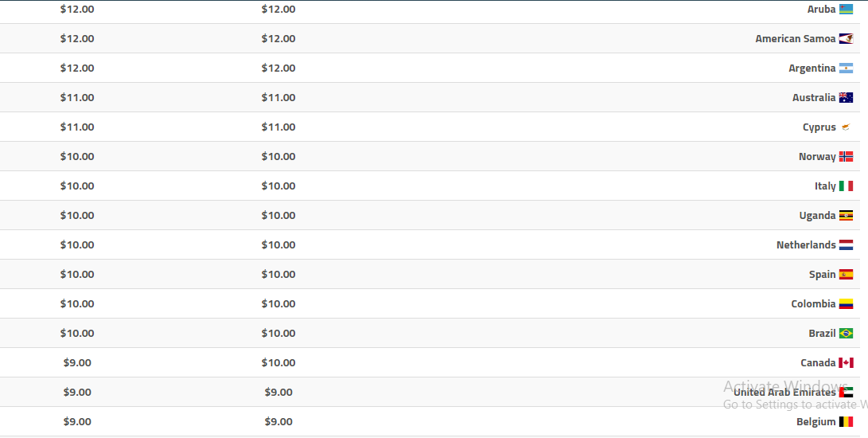Screen dimensions: 868x438
Task: Click the Norway flag icon
Action: coord(846,157)
